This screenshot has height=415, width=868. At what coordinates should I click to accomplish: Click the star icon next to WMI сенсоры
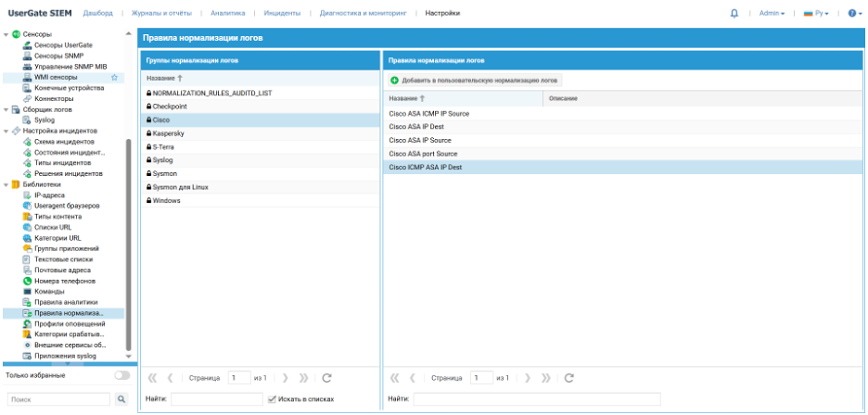[x=114, y=78]
